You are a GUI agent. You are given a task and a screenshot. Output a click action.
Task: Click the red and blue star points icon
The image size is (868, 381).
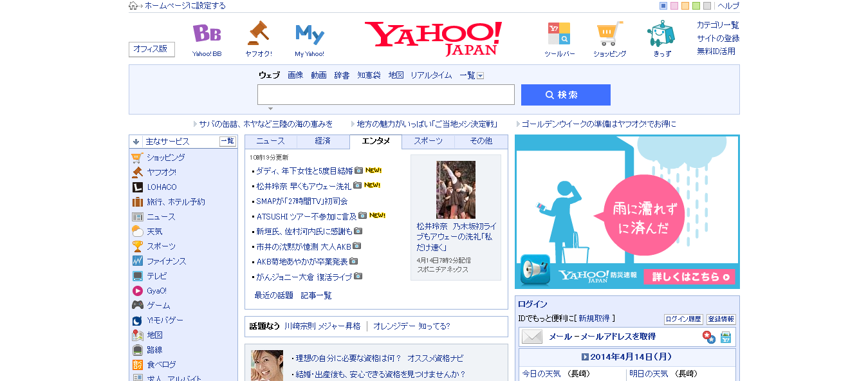click(x=708, y=337)
